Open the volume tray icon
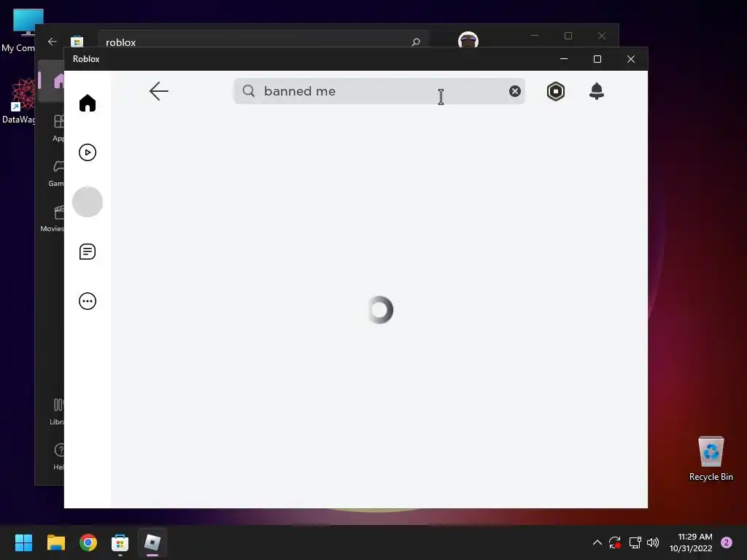Image resolution: width=747 pixels, height=560 pixels. pyautogui.click(x=653, y=542)
